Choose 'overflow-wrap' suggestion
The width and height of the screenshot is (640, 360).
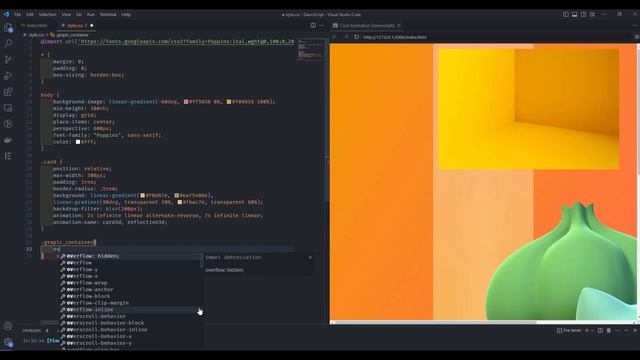click(x=131, y=282)
